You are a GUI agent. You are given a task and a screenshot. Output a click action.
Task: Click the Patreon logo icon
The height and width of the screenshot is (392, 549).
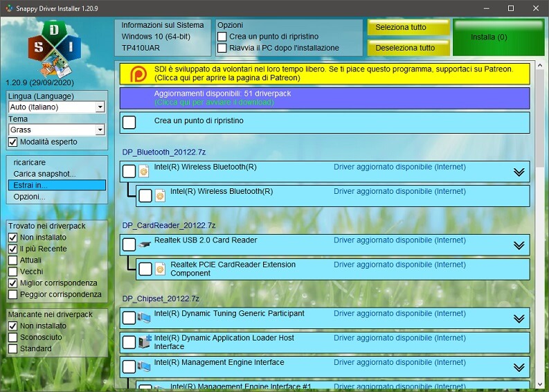click(x=138, y=74)
